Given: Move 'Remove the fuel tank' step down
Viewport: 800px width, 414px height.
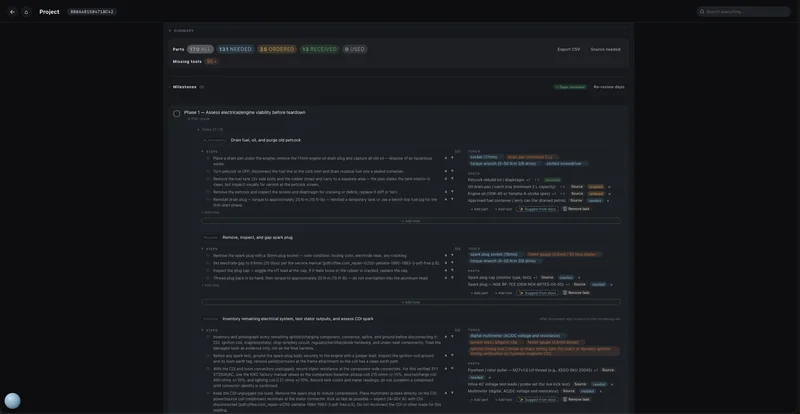Looking at the screenshot, I should (x=452, y=179).
